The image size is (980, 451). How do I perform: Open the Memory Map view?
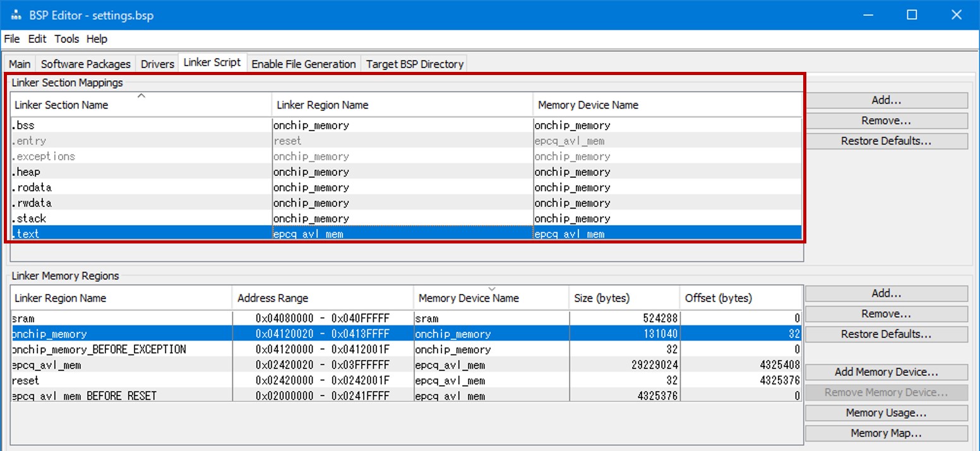[x=886, y=433]
